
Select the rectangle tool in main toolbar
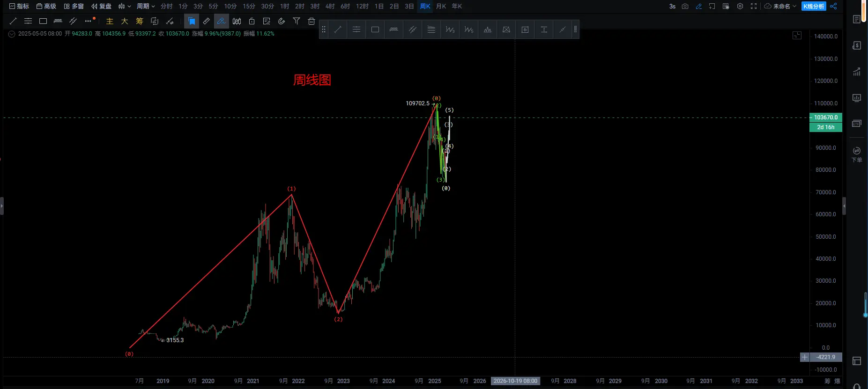pyautogui.click(x=43, y=21)
